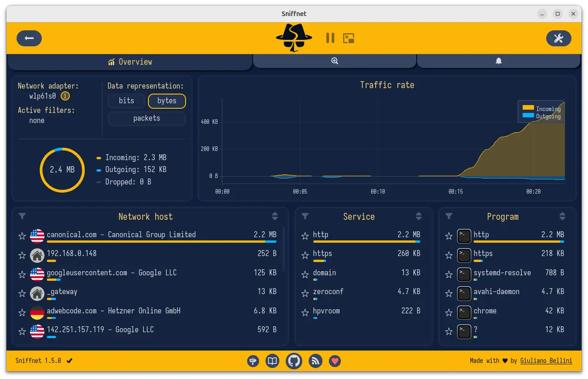Click the back arrow button
This screenshot has height=379, width=588.
tap(29, 38)
